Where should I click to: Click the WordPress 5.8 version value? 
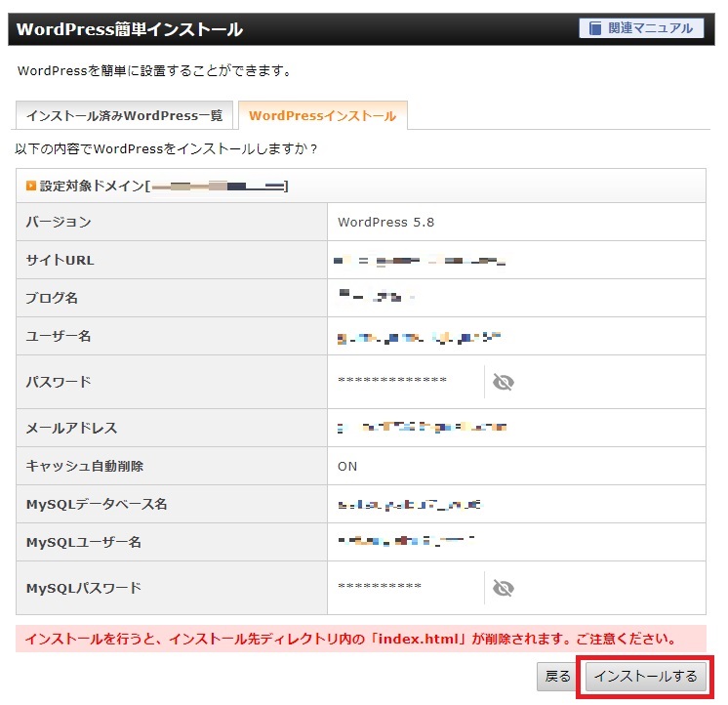385,222
